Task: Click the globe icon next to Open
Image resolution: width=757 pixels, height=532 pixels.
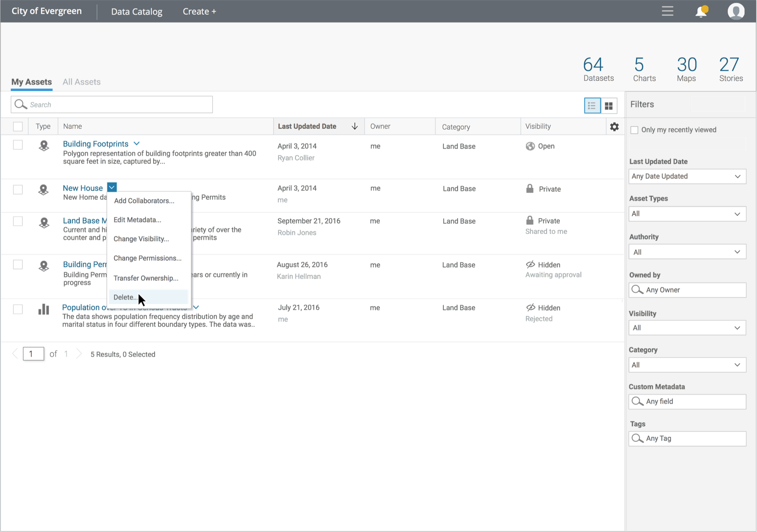Action: 530,146
